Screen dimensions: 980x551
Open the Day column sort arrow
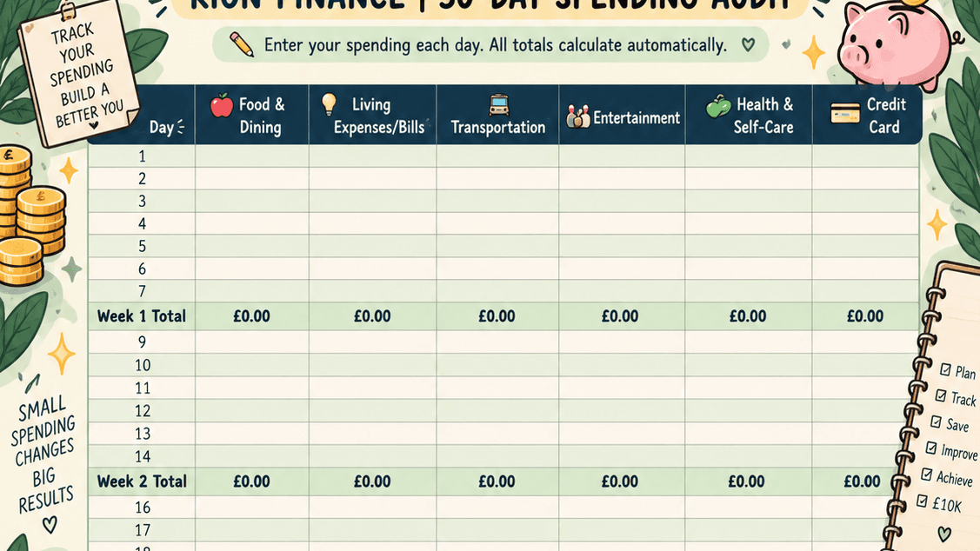pyautogui.click(x=181, y=128)
